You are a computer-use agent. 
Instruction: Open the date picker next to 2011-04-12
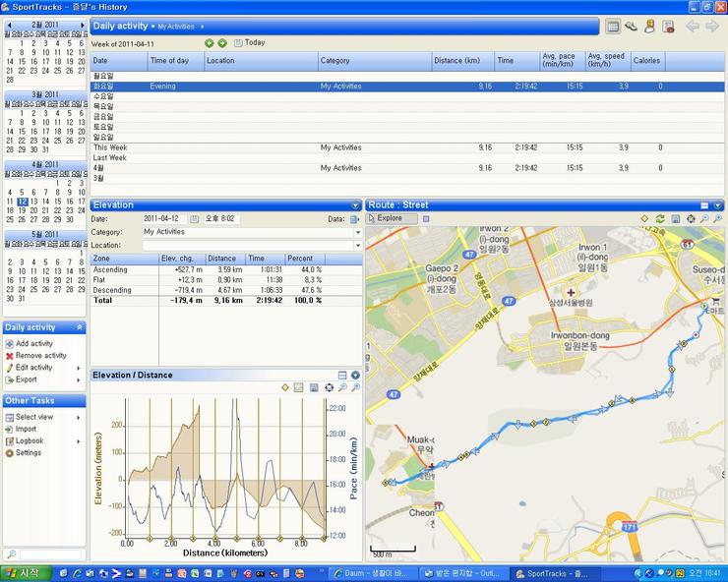pos(195,218)
